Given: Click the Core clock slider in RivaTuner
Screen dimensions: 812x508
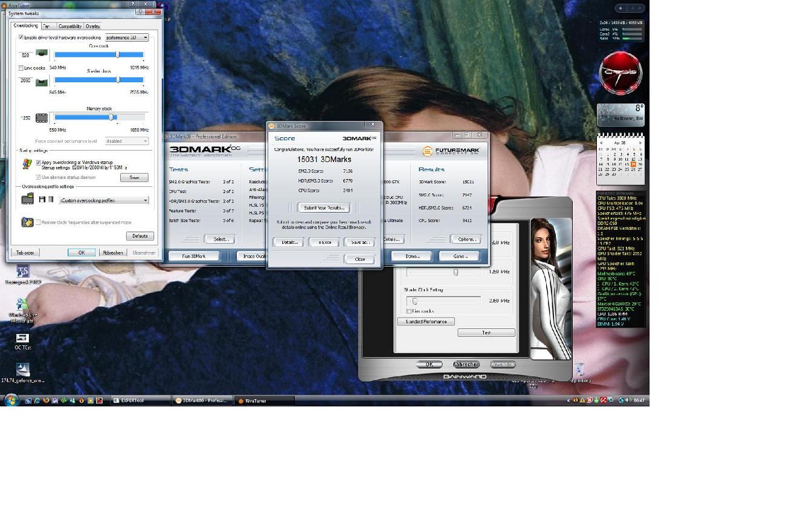Looking at the screenshot, I should (99, 54).
